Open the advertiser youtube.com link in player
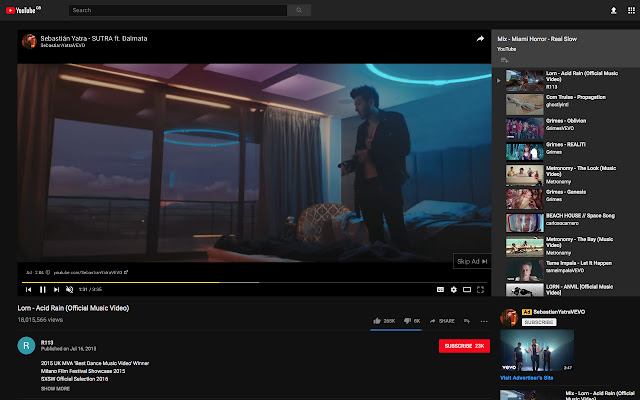This screenshot has height=400, width=640. [x=91, y=272]
